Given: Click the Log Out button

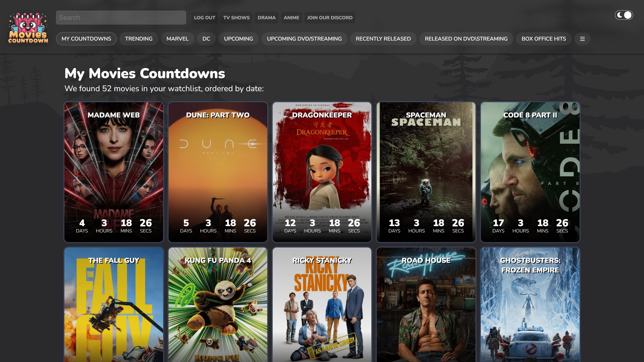Looking at the screenshot, I should coord(204,18).
